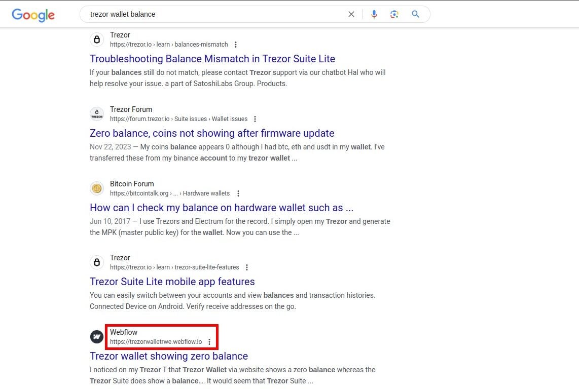This screenshot has width=579, height=392.
Task: Click the Trezor Forum favicon
Action: pos(97,114)
